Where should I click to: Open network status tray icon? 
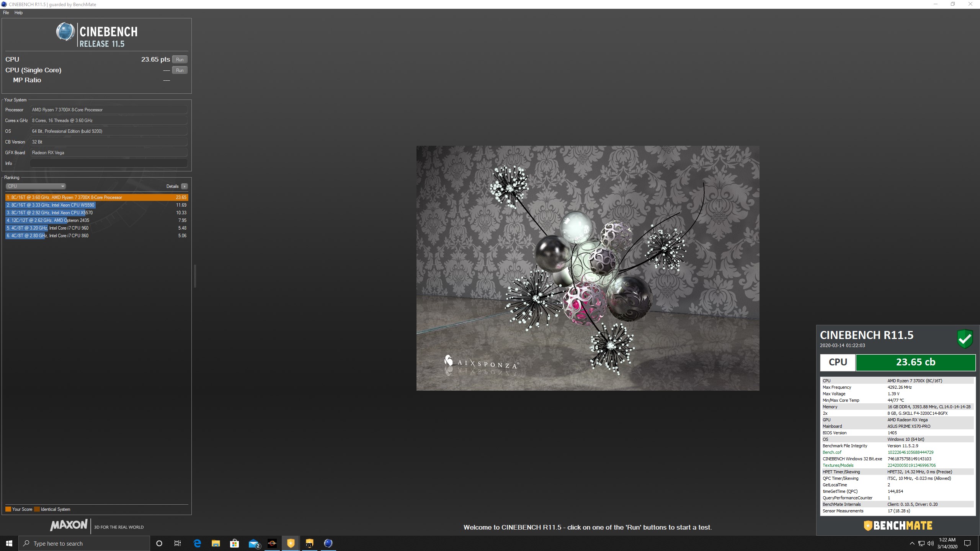tap(921, 543)
